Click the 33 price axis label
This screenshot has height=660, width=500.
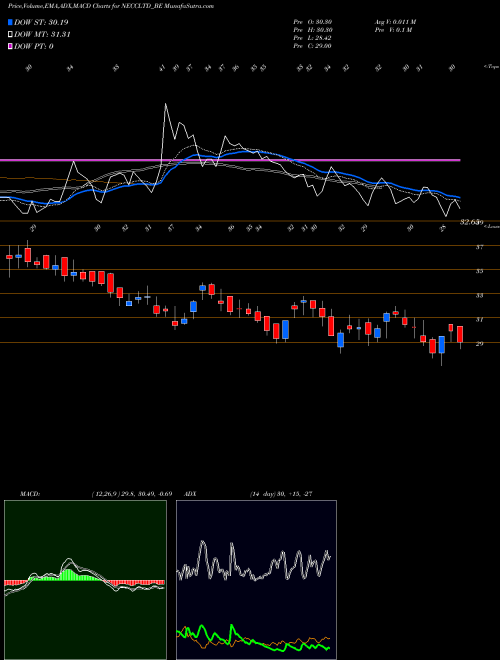point(479,295)
